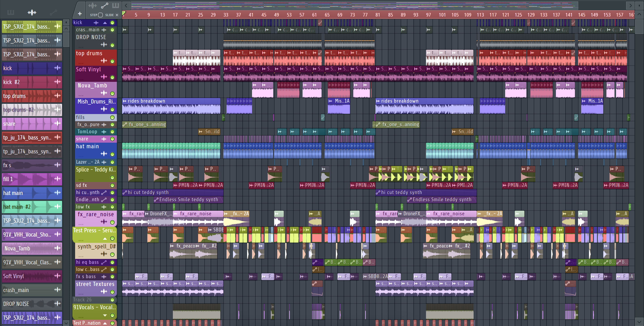Click bar 81 on the timeline ruler
This screenshot has width=644, height=326.
378,15
